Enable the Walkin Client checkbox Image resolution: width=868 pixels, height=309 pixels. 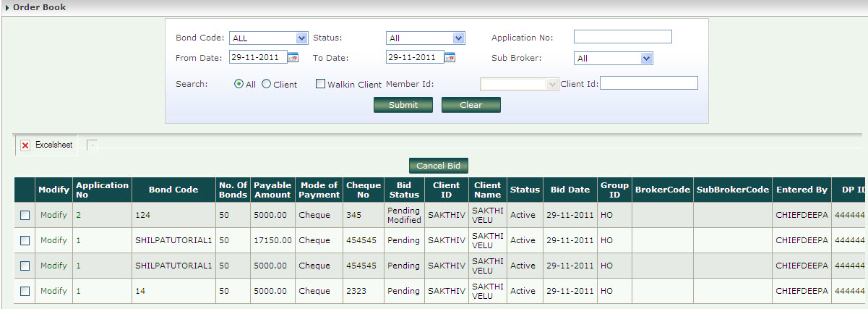click(x=321, y=84)
